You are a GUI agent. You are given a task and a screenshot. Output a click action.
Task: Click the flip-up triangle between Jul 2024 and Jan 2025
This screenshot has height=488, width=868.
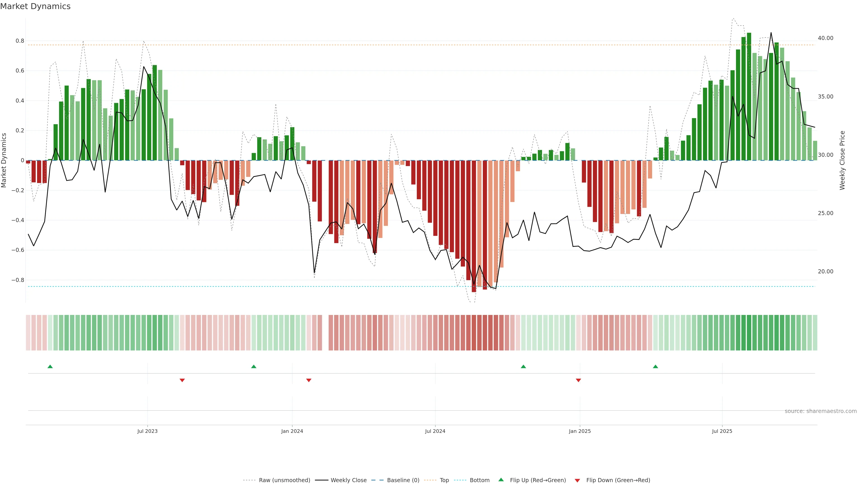(x=523, y=366)
